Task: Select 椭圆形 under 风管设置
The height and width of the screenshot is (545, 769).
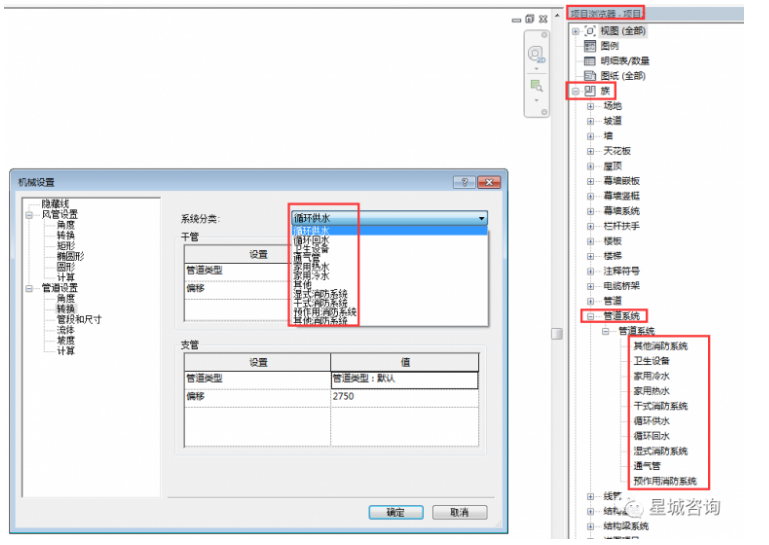Action: 70,256
